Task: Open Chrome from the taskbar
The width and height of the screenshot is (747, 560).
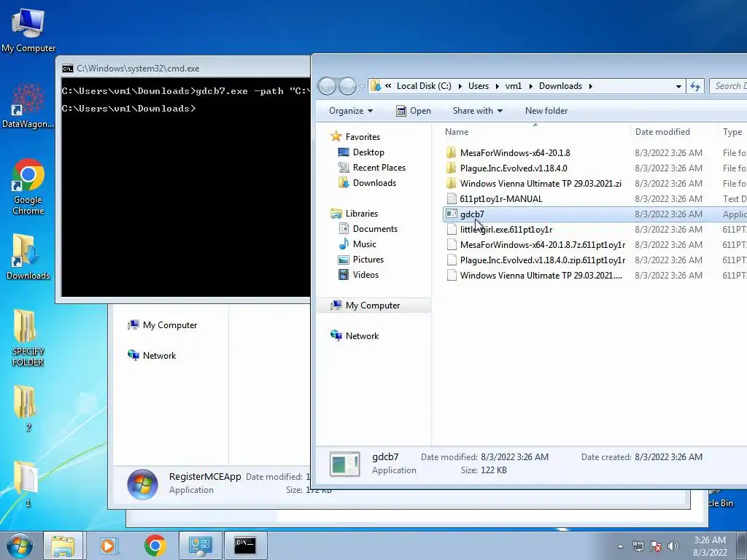Action: click(x=155, y=545)
